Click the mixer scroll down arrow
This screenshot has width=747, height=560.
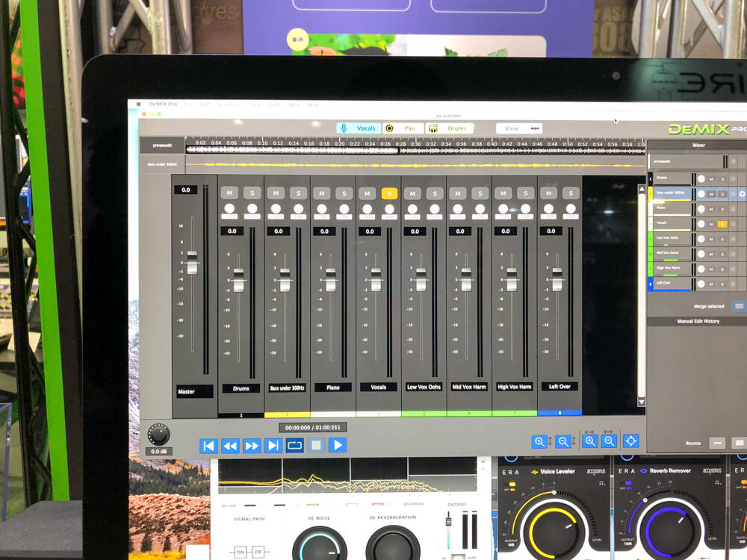[641, 402]
